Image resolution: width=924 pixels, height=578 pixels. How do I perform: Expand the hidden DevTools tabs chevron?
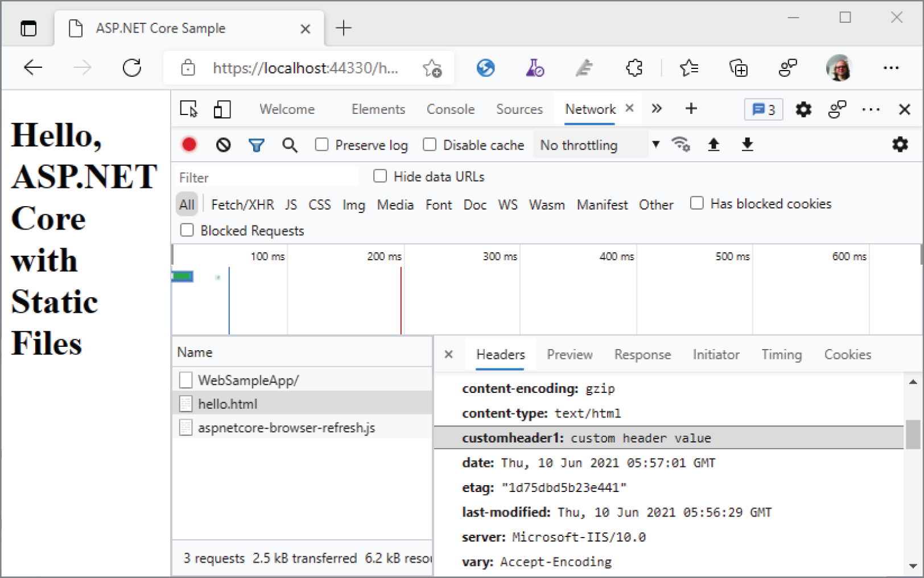click(657, 109)
